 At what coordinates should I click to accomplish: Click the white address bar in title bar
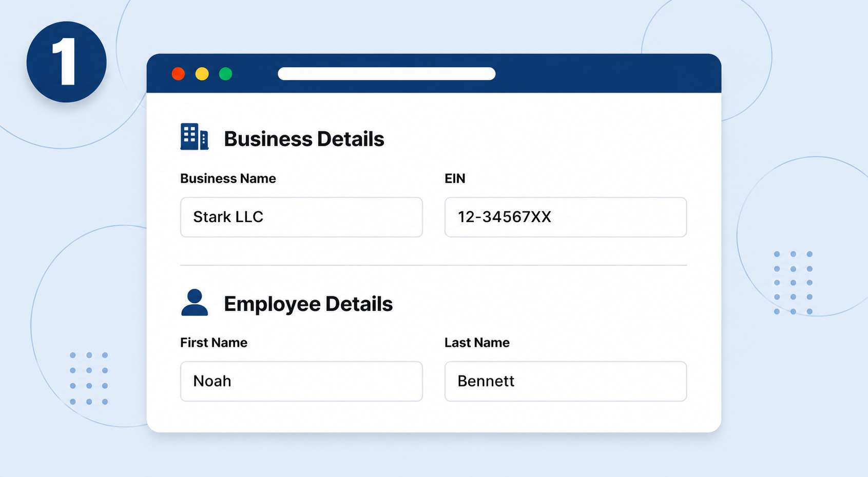tap(387, 74)
